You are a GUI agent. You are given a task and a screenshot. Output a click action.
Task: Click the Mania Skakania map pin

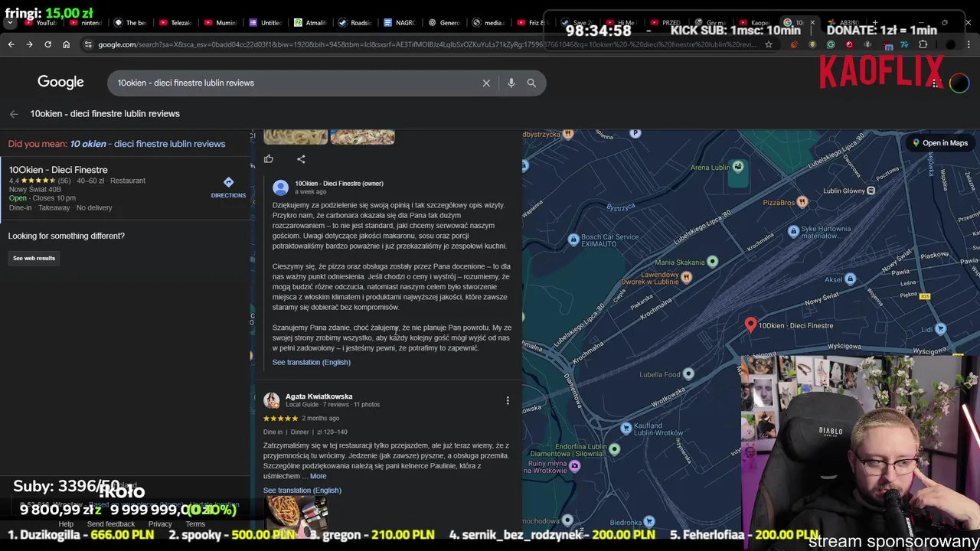tap(713, 262)
